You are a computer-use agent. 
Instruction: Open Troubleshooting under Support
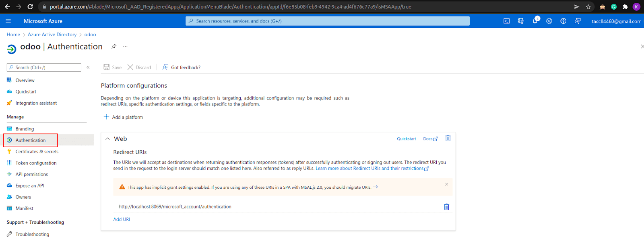32,234
